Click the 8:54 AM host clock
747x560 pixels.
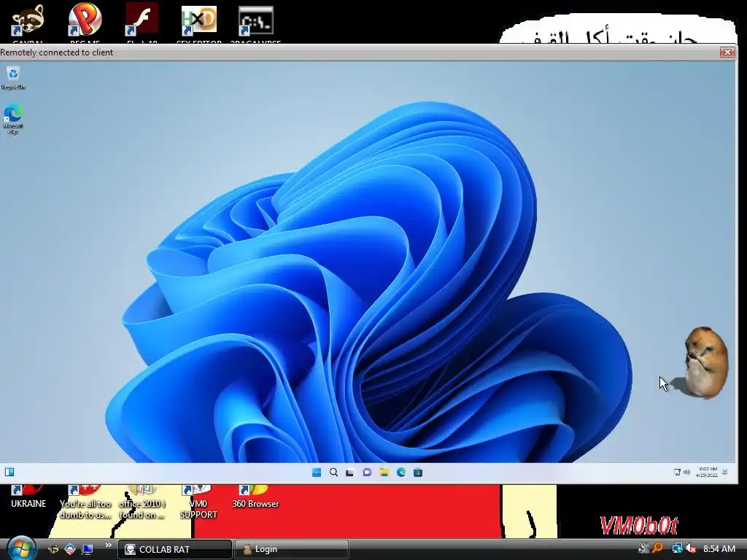click(719, 549)
